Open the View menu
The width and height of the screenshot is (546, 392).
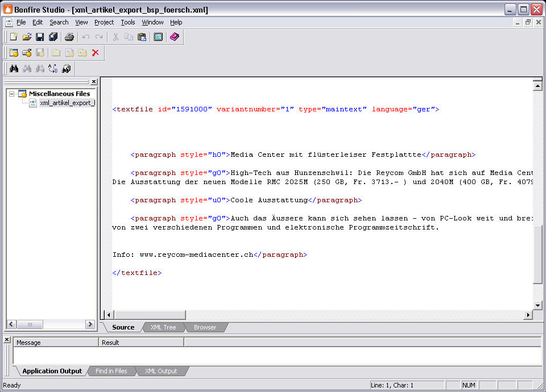[x=81, y=22]
